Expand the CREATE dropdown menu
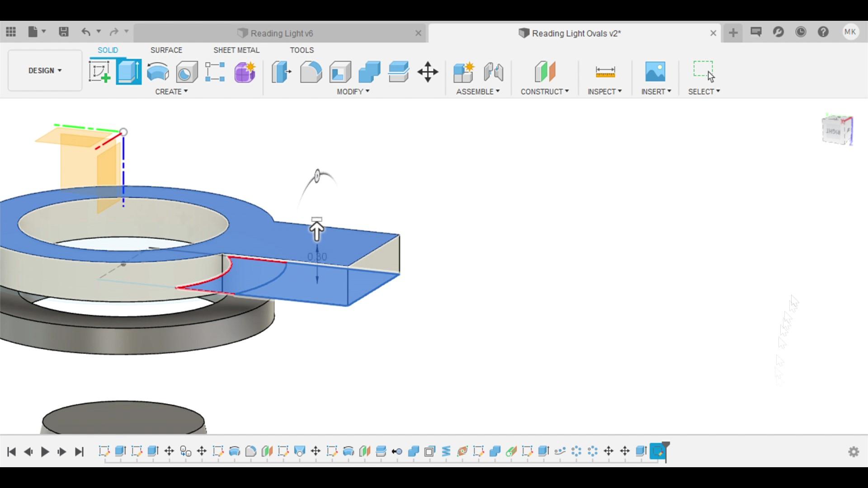Image resolution: width=868 pixels, height=488 pixels. point(172,91)
